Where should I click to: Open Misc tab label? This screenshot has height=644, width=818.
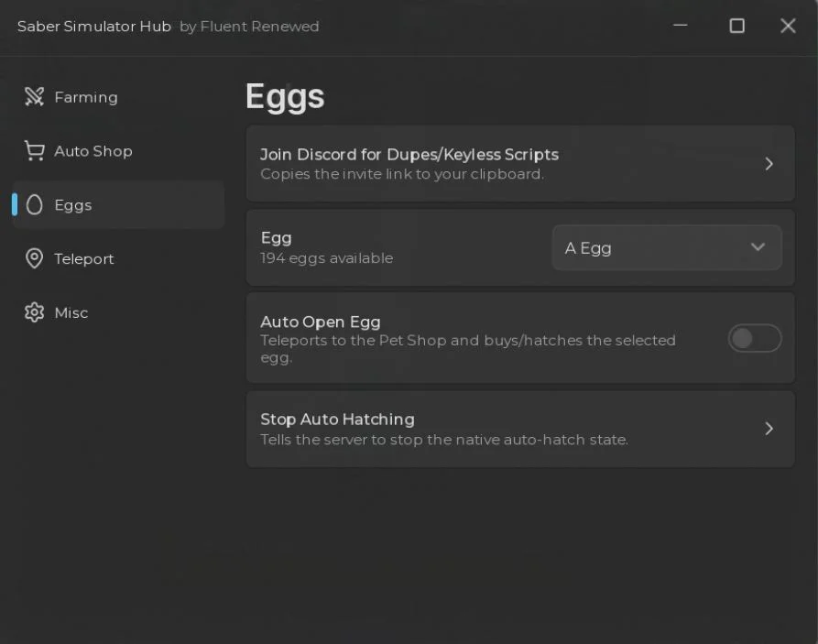[x=71, y=312]
